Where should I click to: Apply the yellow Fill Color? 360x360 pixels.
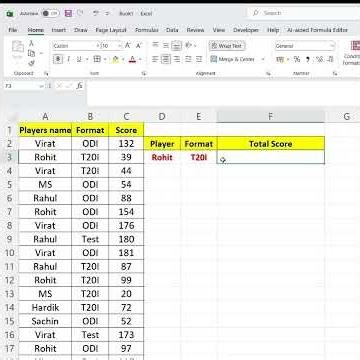pos(116,59)
